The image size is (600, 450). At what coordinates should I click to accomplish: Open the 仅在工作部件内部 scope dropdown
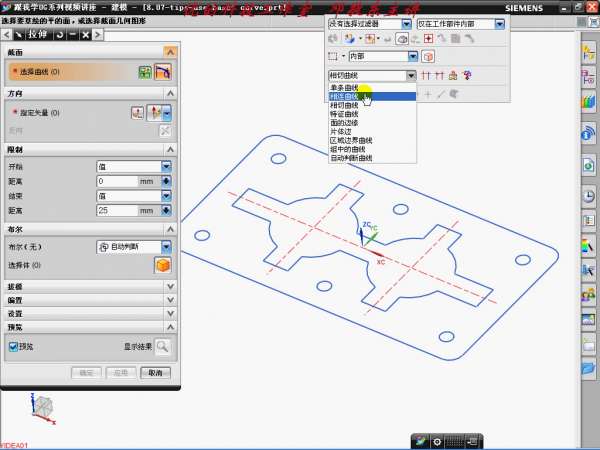click(x=461, y=24)
